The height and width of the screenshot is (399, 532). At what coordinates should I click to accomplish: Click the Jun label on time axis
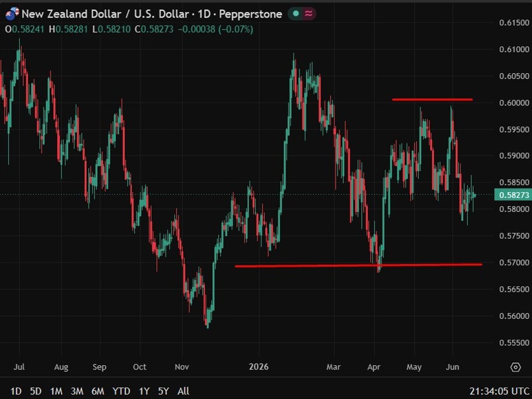[452, 367]
